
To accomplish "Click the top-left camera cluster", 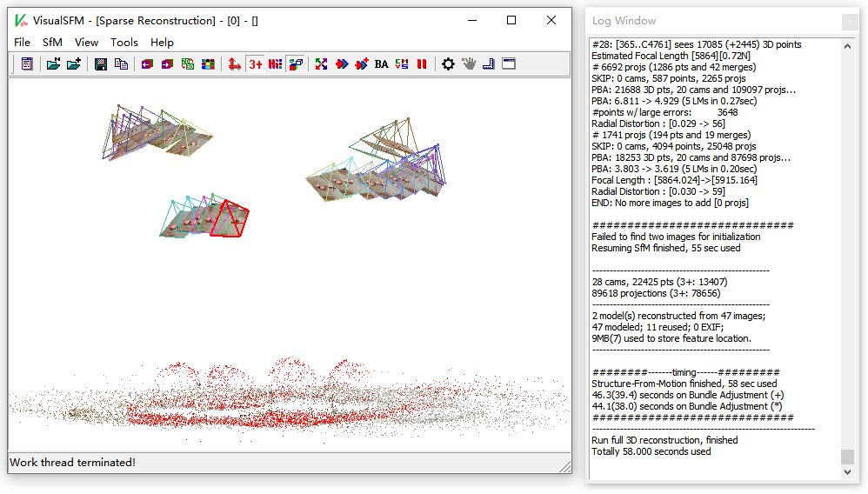I will coord(157,132).
